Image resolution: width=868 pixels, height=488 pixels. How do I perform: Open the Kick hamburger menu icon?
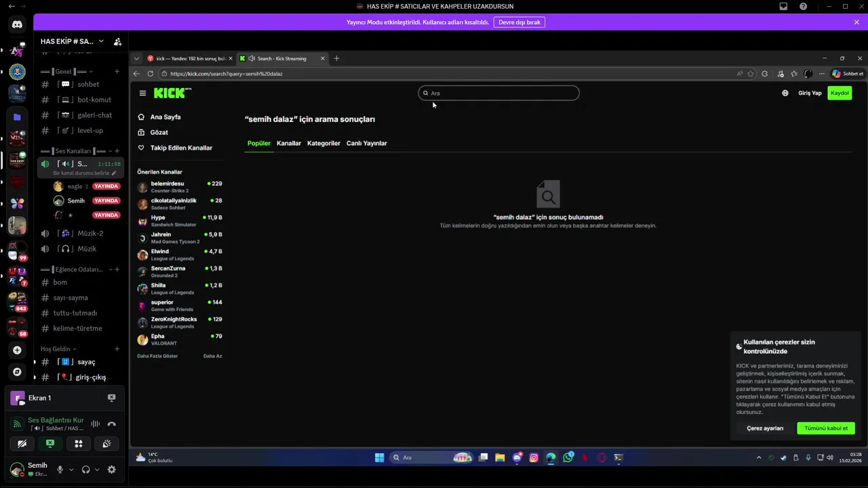pyautogui.click(x=142, y=93)
